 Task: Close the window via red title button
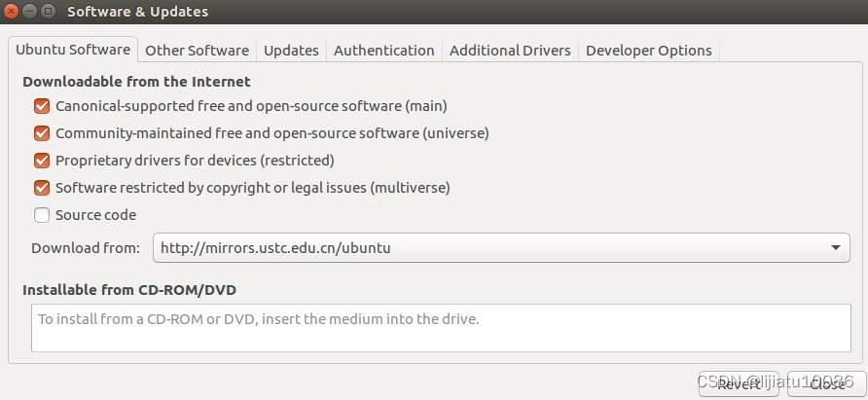point(11,11)
